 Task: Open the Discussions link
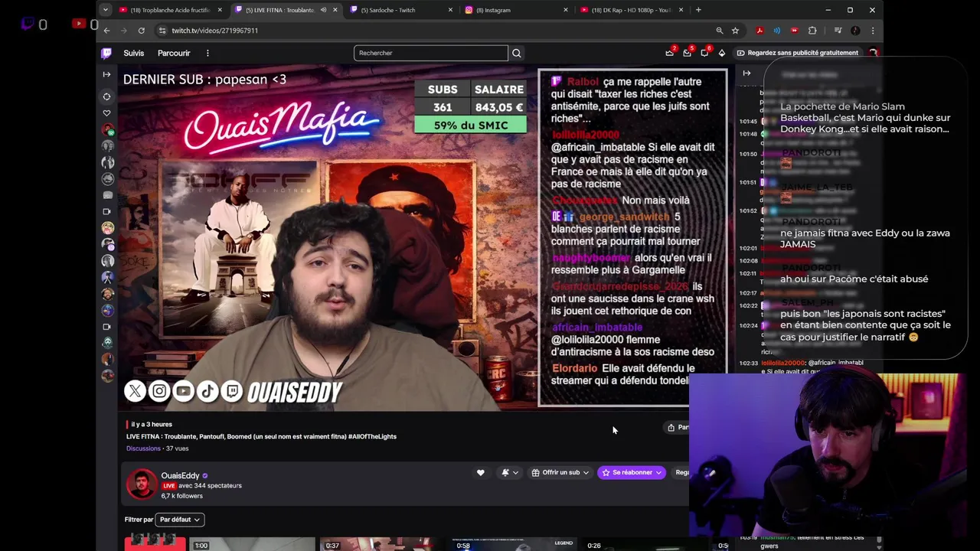[x=143, y=448]
